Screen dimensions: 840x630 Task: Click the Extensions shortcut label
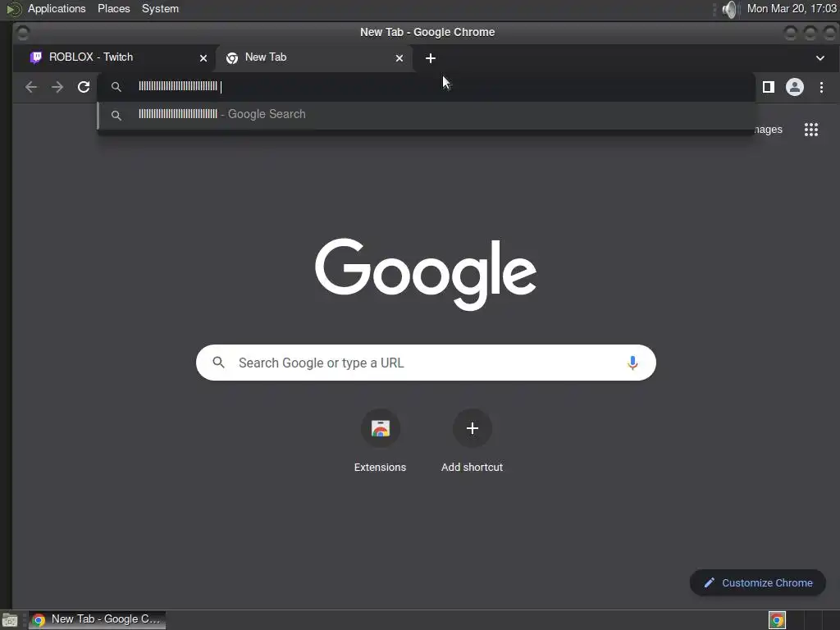coord(381,467)
